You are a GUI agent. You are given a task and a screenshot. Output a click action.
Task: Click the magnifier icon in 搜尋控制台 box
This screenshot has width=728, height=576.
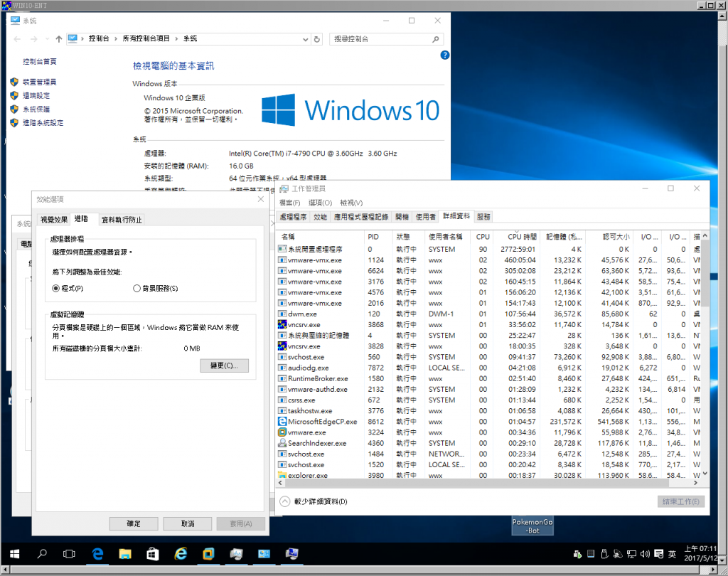pyautogui.click(x=436, y=39)
